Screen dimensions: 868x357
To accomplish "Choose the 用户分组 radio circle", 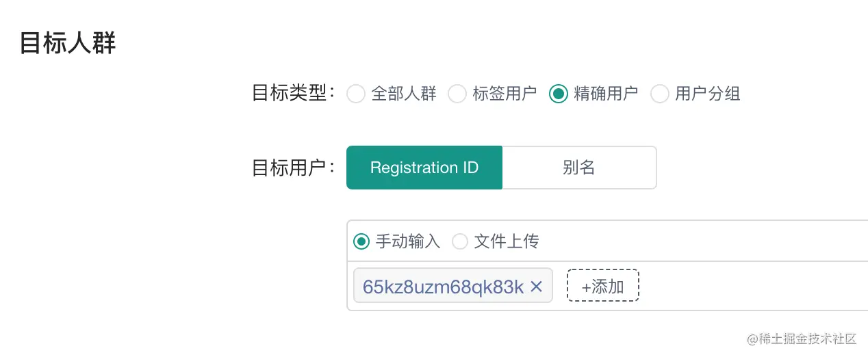I will (660, 94).
